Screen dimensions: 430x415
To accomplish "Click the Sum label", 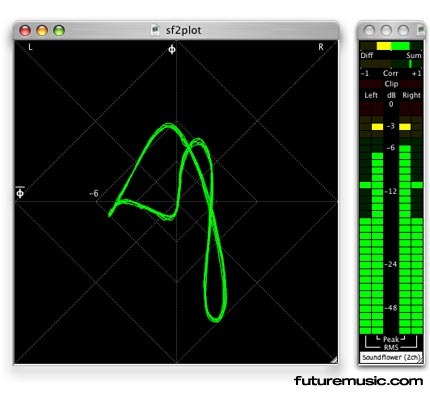I will [x=414, y=55].
